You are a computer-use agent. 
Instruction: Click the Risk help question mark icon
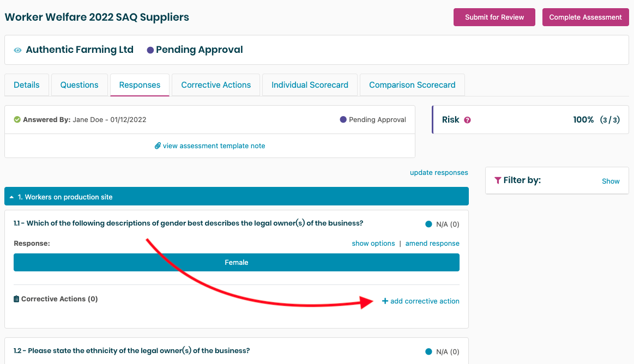pos(467,120)
